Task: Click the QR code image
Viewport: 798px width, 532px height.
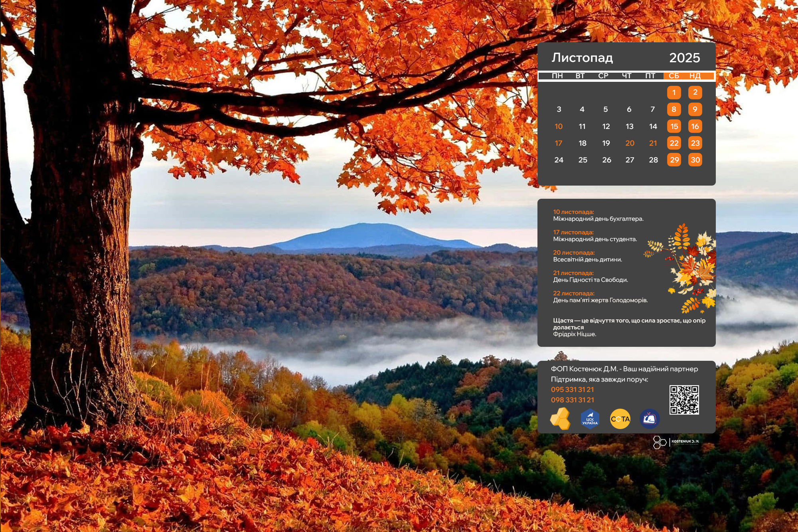Action: [x=684, y=399]
